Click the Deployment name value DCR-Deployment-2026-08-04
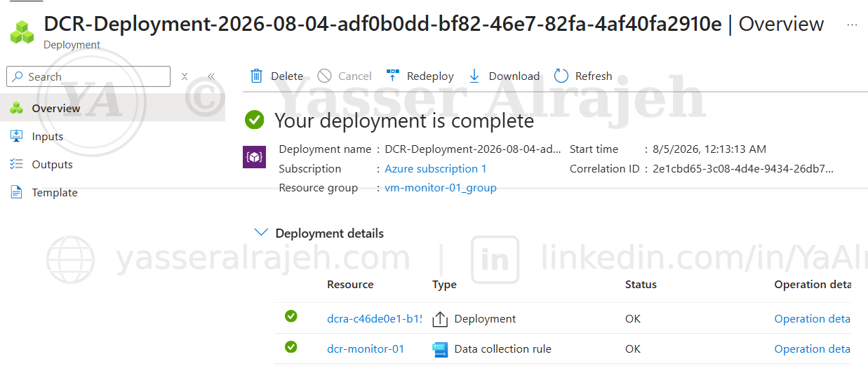Image resolution: width=868 pixels, height=366 pixels. tap(473, 149)
